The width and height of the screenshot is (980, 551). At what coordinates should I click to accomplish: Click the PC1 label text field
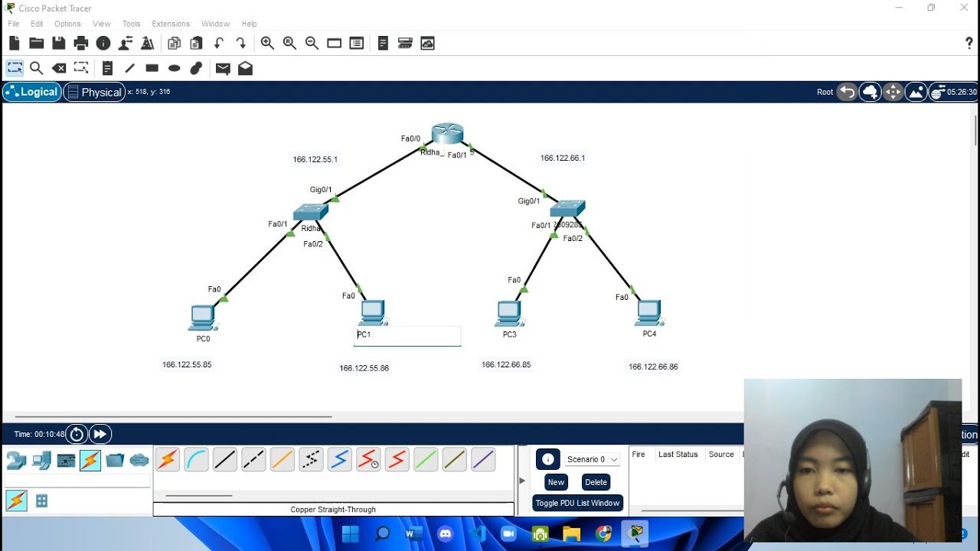[x=407, y=335]
